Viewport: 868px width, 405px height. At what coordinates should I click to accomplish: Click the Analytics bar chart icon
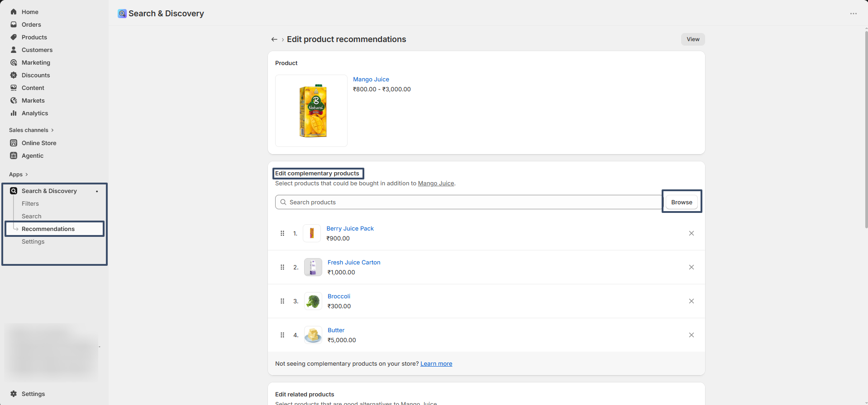(x=14, y=113)
